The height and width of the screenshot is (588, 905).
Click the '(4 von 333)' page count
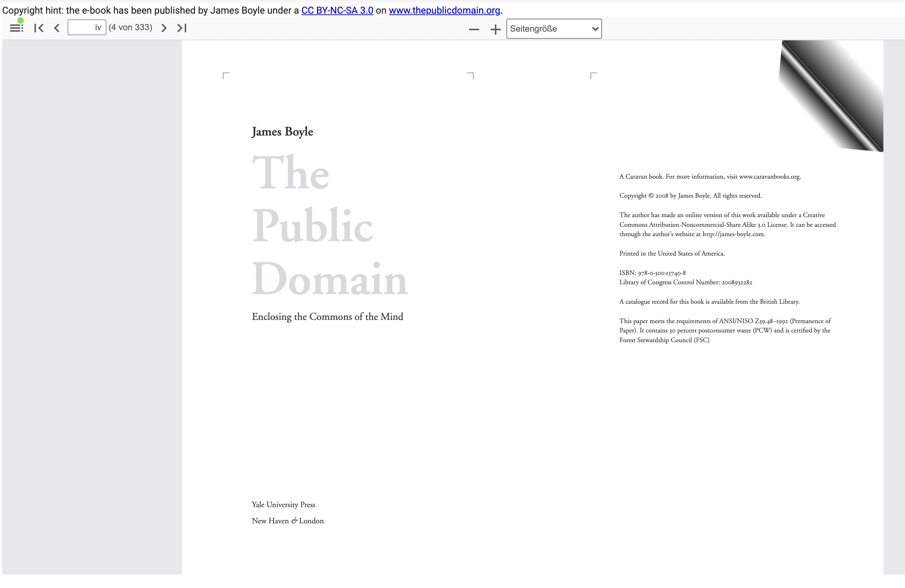(x=130, y=27)
